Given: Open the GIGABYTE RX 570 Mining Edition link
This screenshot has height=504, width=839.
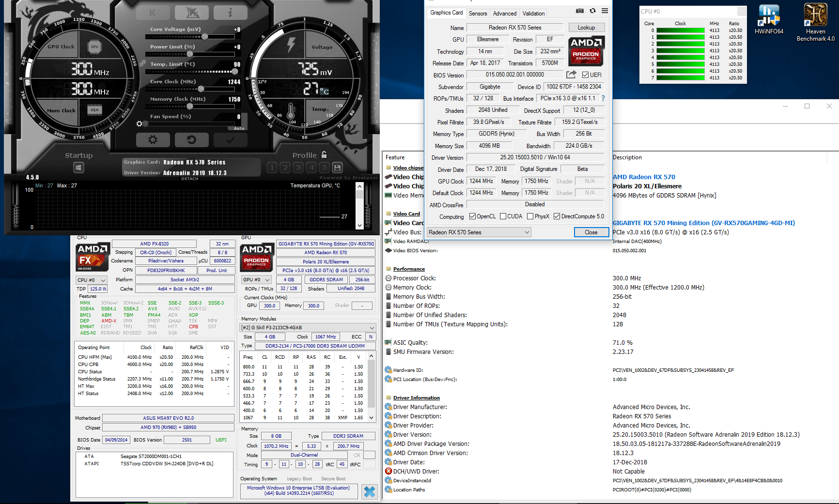Looking at the screenshot, I should 704,223.
